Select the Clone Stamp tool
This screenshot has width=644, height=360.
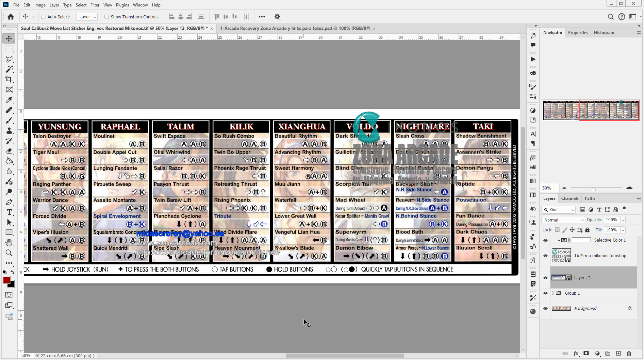tap(9, 130)
